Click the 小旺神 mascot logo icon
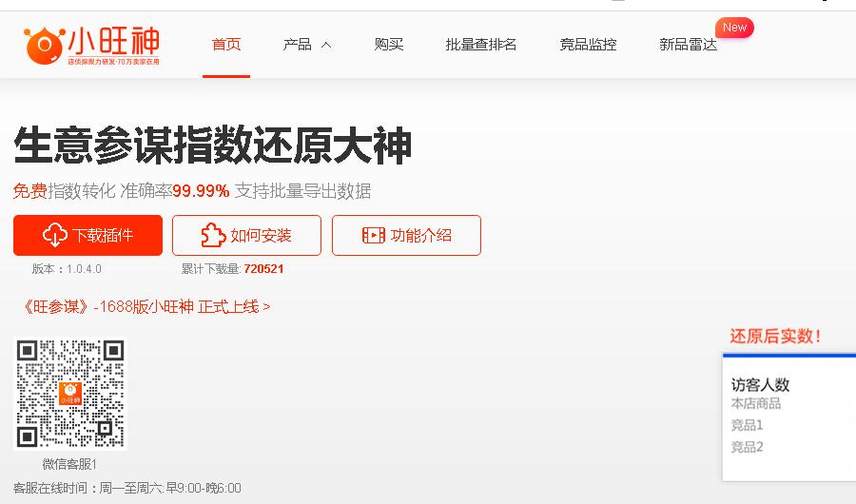This screenshot has width=856, height=504. point(43,46)
